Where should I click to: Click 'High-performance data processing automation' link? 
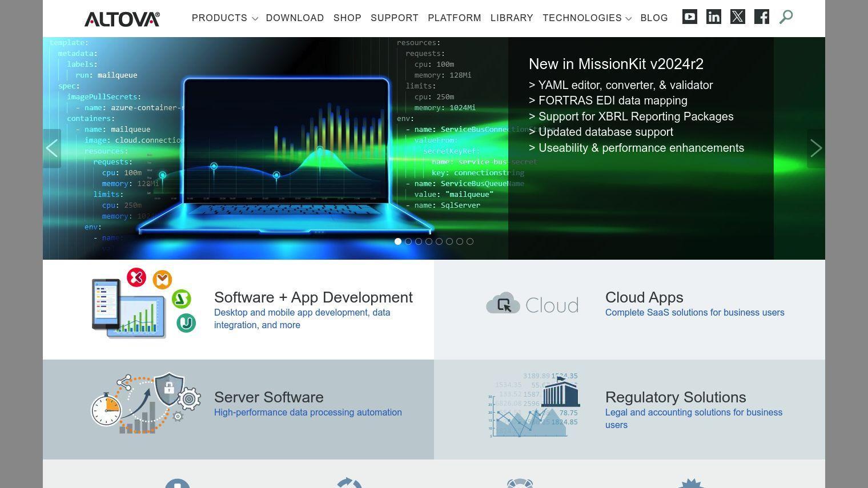point(308,413)
